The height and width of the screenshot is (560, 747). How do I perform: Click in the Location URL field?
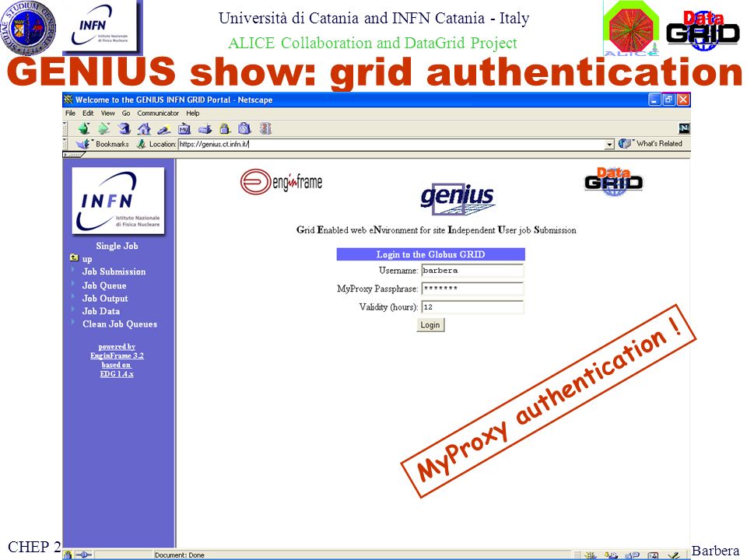tap(391, 145)
